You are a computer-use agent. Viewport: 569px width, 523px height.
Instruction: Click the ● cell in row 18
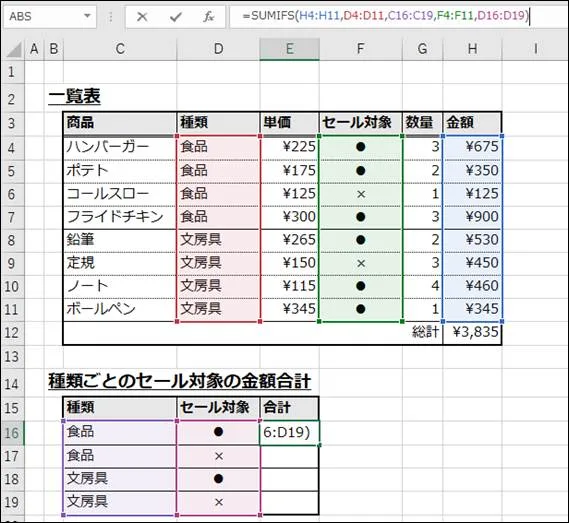pyautogui.click(x=218, y=479)
